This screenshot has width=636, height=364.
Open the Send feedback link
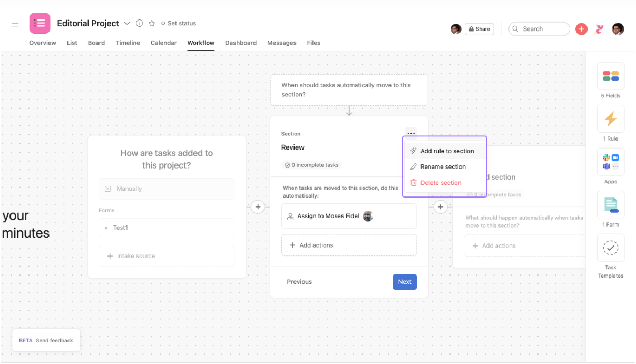click(x=54, y=340)
